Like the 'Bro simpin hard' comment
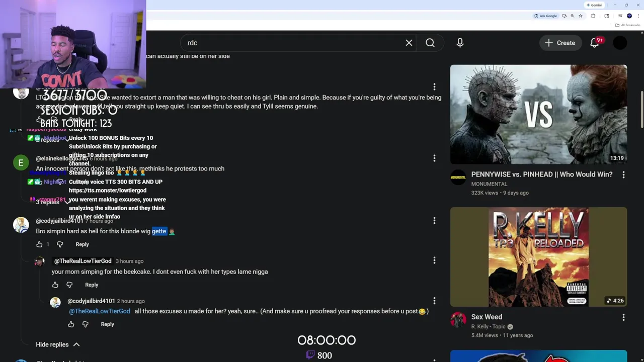Viewport: 644px width, 362px height. coord(39,244)
